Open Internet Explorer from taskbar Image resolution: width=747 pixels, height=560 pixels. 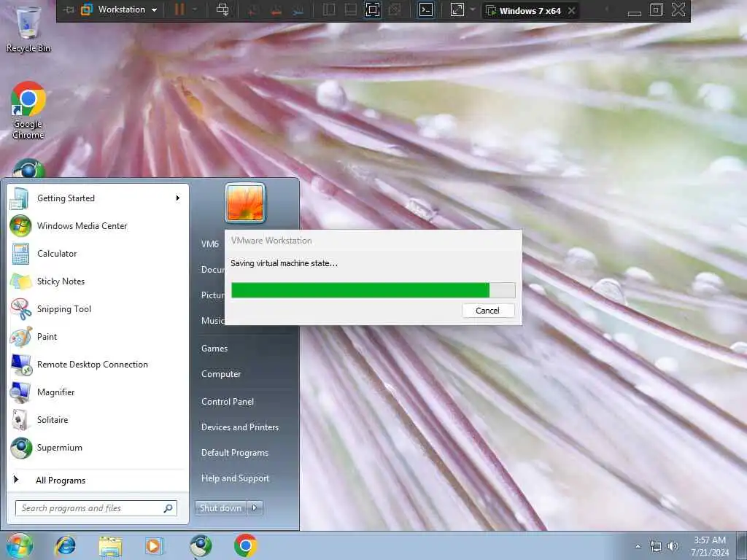(x=65, y=546)
